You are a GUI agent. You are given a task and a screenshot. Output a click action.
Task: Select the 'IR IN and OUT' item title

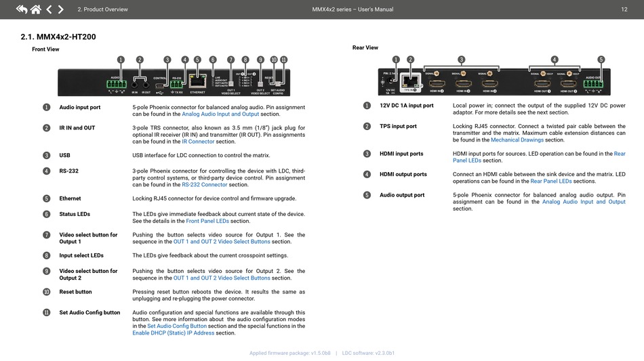pyautogui.click(x=77, y=127)
